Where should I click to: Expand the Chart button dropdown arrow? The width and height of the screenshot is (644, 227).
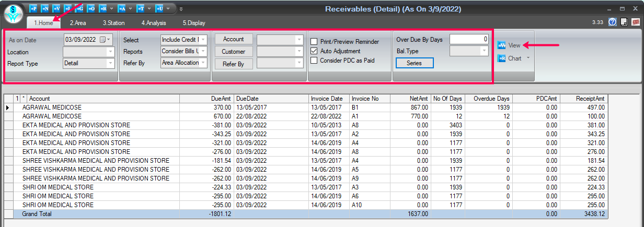[x=528, y=58]
